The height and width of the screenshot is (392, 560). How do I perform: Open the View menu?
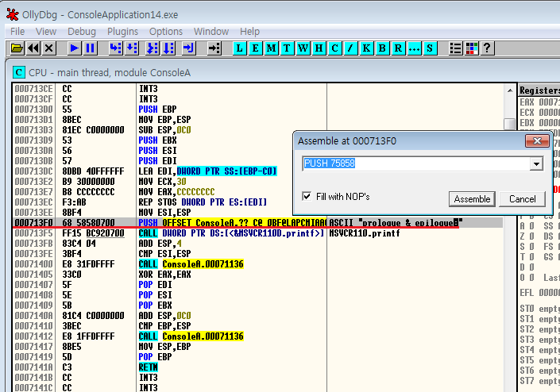[46, 32]
